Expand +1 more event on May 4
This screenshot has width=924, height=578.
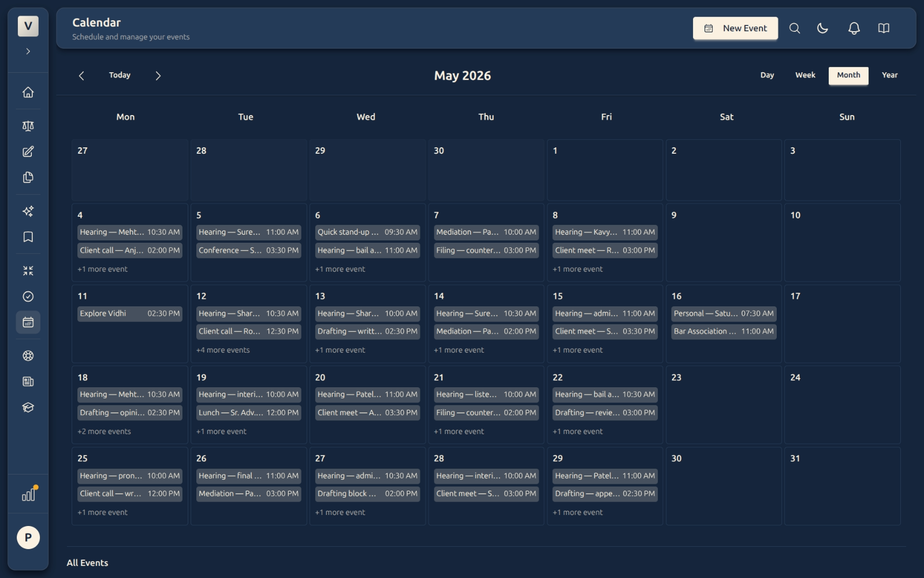pos(103,269)
